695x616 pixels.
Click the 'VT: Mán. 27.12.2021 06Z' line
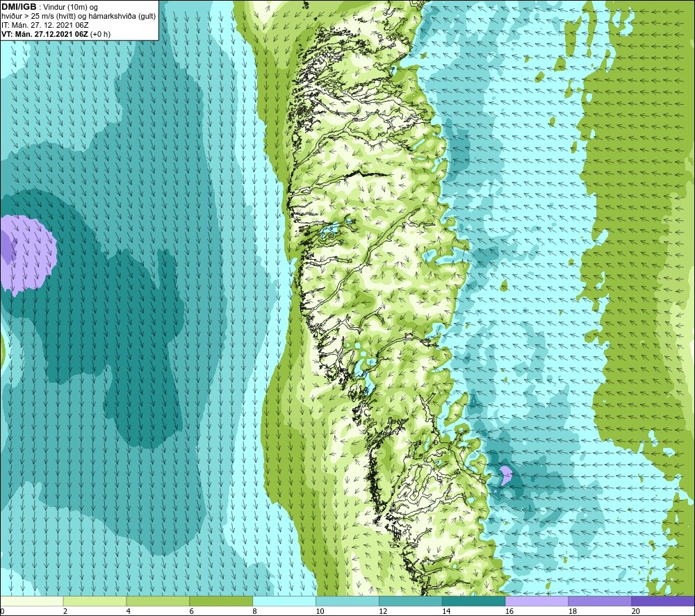coord(44,34)
